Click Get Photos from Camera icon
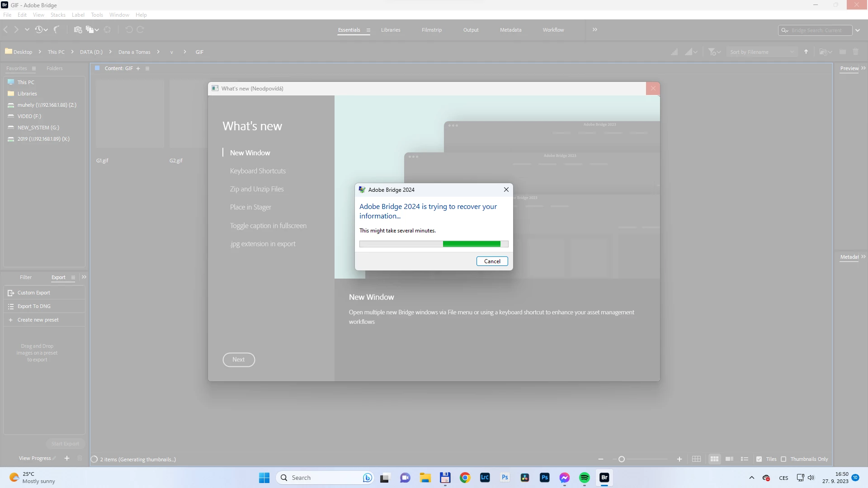This screenshot has width=868, height=488. (78, 29)
